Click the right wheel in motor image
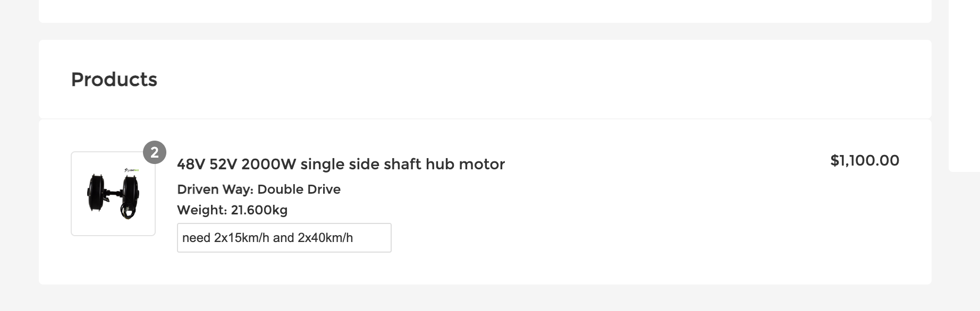Viewport: 980px width, 311px height. [x=130, y=195]
